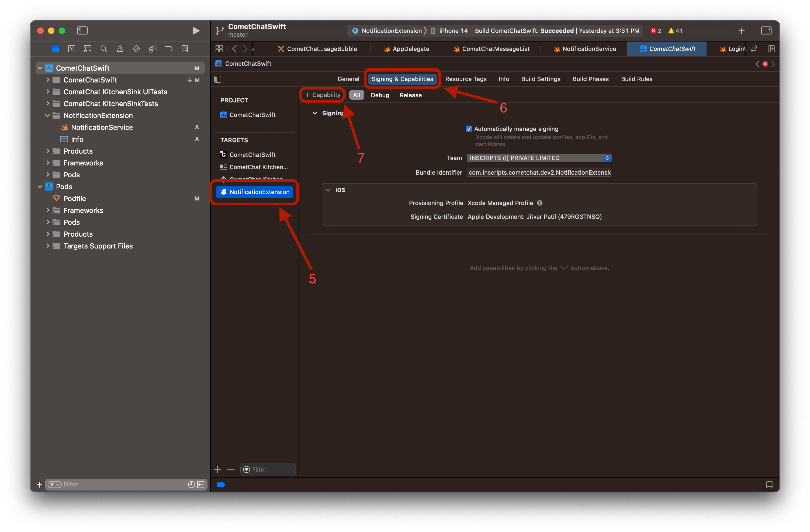
Task: Open the find navigator magnifier
Action: [x=104, y=49]
